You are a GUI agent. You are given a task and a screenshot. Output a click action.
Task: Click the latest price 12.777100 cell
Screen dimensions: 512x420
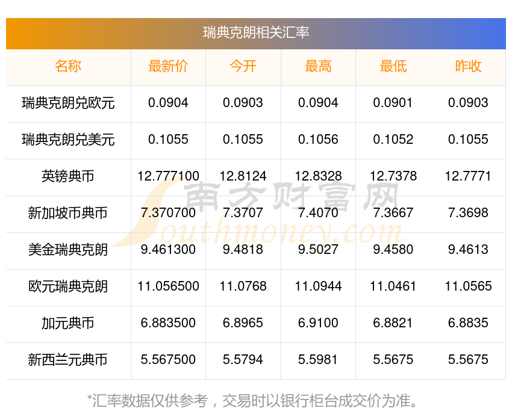coord(168,176)
